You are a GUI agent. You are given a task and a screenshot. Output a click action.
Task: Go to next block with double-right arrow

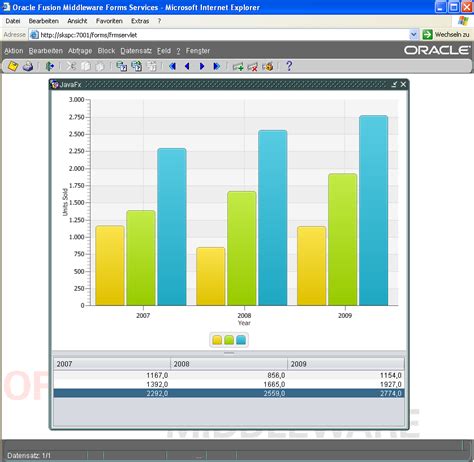click(217, 66)
